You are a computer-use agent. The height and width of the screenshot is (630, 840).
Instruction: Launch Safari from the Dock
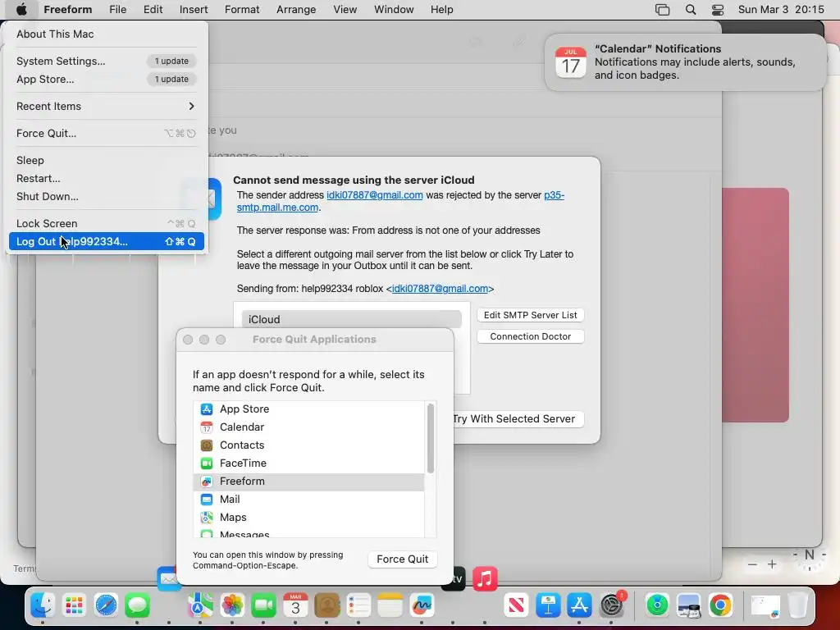point(106,605)
